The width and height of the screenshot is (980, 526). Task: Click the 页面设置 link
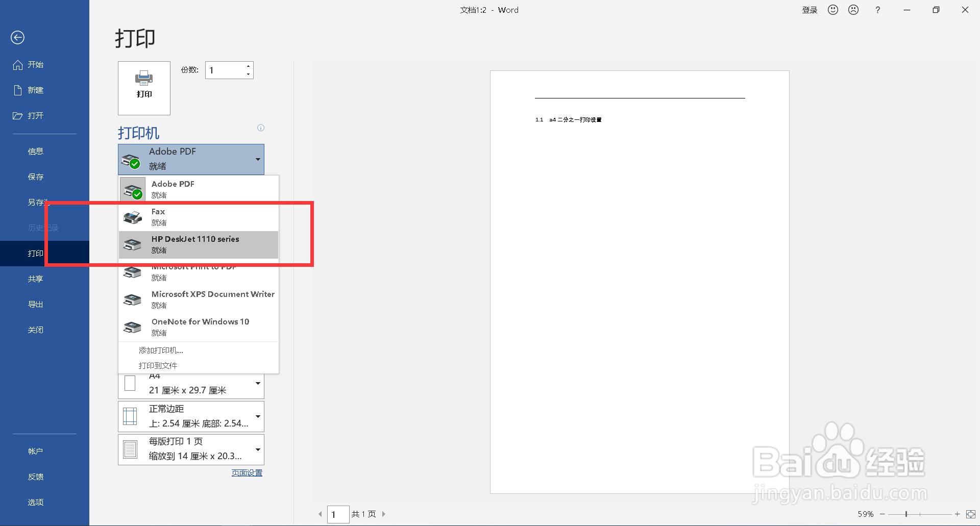point(247,473)
